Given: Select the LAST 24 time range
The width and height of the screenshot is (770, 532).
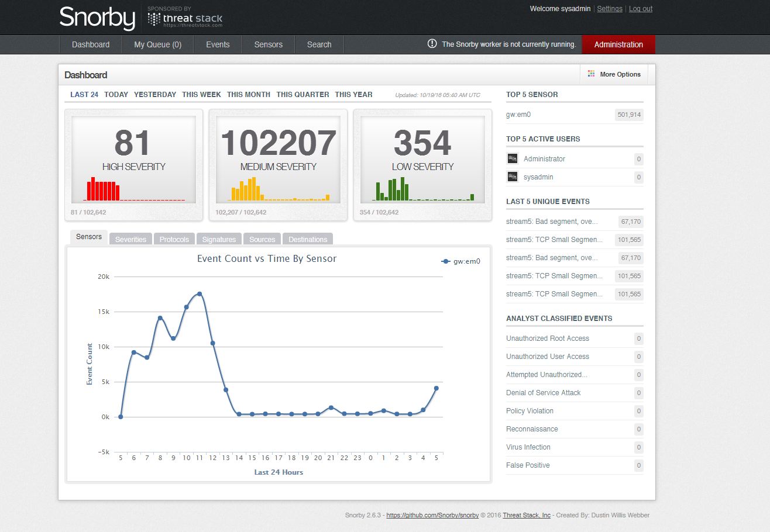Looking at the screenshot, I should tap(84, 94).
